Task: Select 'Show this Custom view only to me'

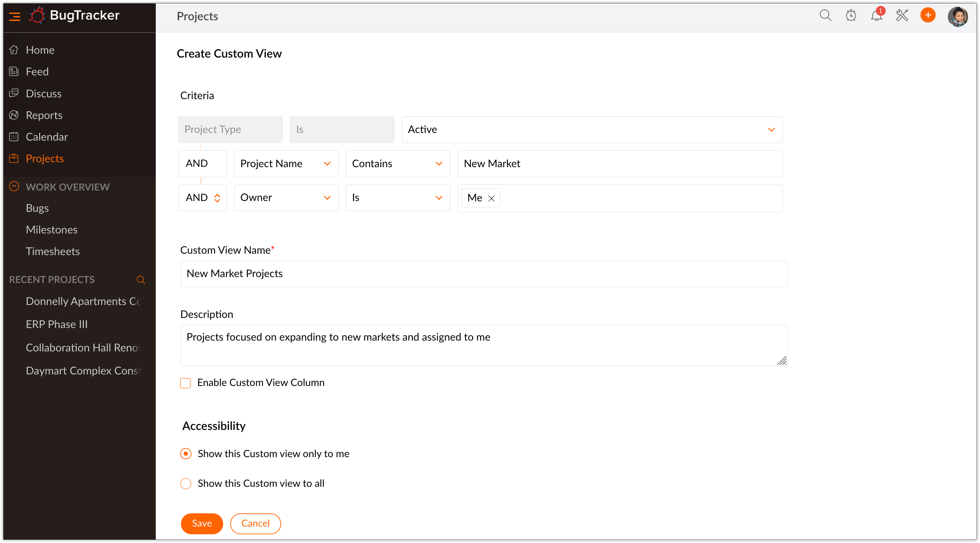Action: [186, 454]
